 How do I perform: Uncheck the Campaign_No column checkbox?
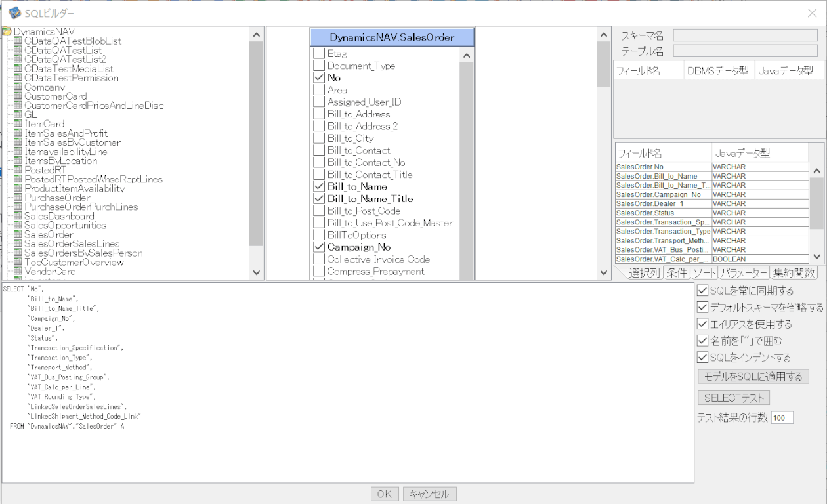pos(319,247)
